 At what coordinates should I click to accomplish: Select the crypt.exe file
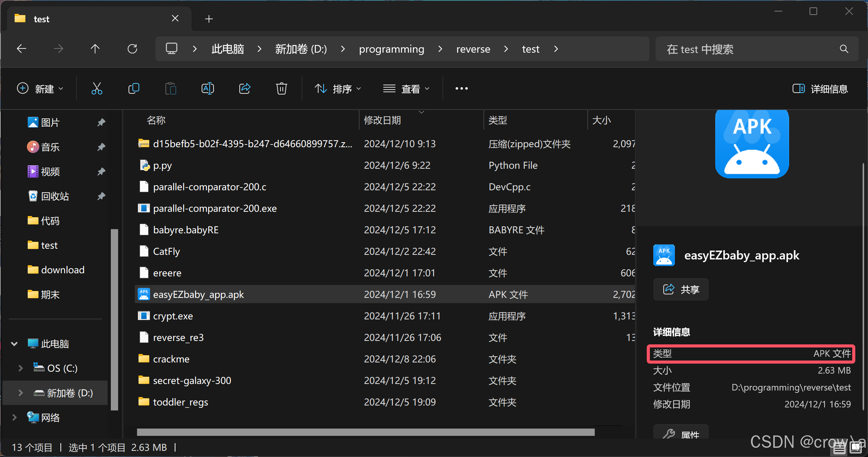pyautogui.click(x=173, y=316)
